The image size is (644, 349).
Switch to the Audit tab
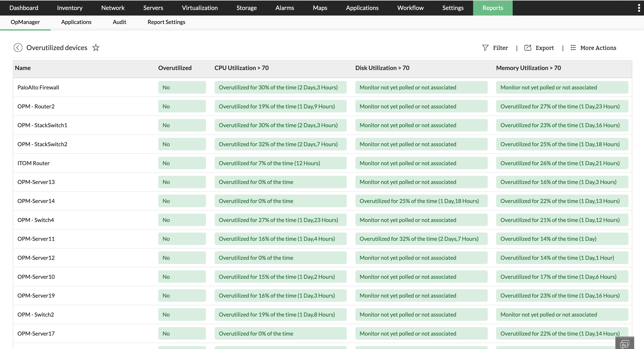(119, 22)
